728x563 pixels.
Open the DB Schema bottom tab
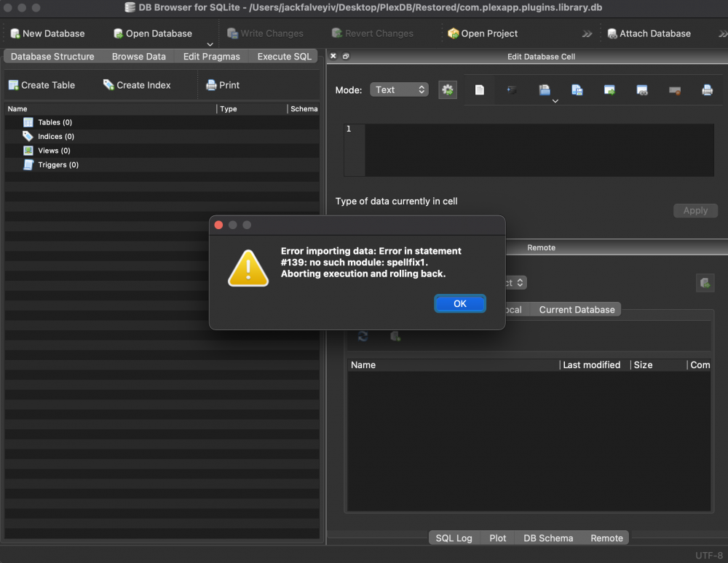pyautogui.click(x=548, y=538)
